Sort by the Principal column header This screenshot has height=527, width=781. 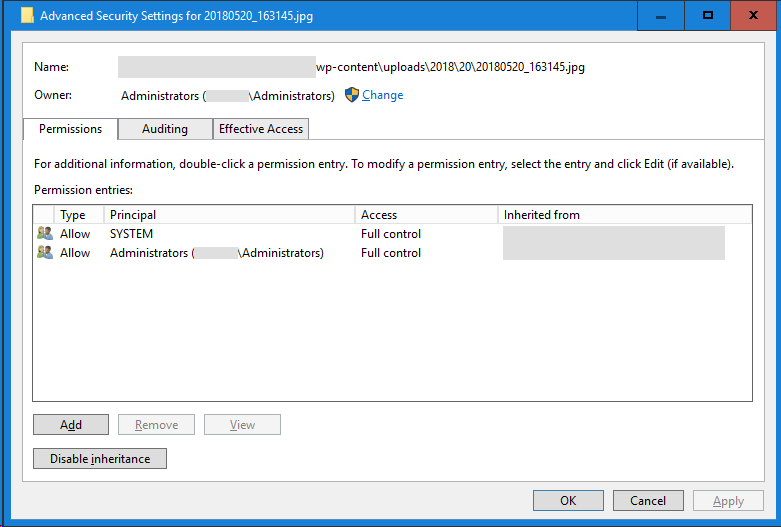229,215
